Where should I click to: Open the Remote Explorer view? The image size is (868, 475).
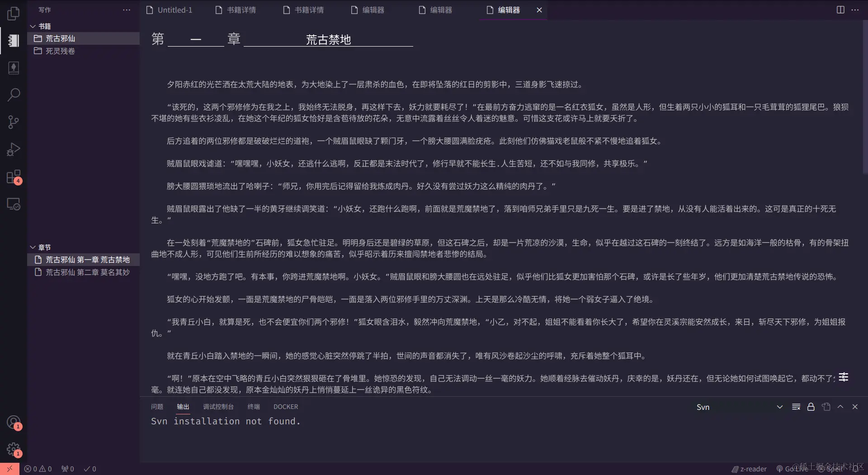(14, 204)
